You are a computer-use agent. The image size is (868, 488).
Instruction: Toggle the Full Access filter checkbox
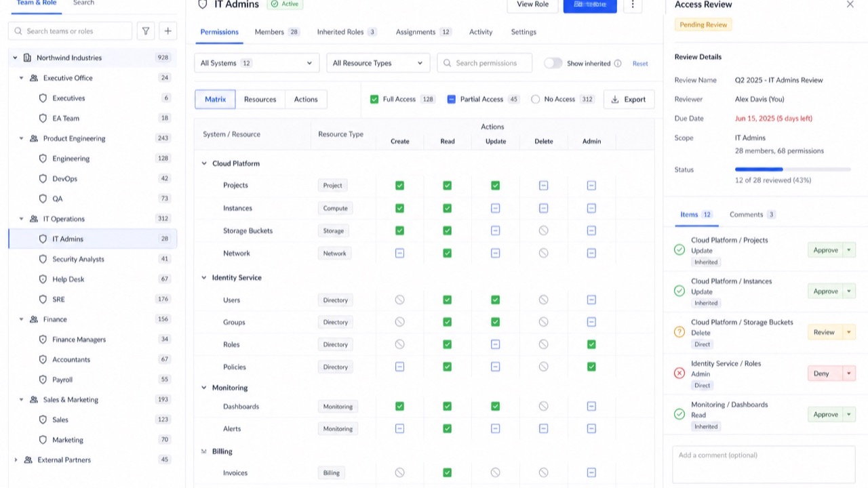pos(374,100)
